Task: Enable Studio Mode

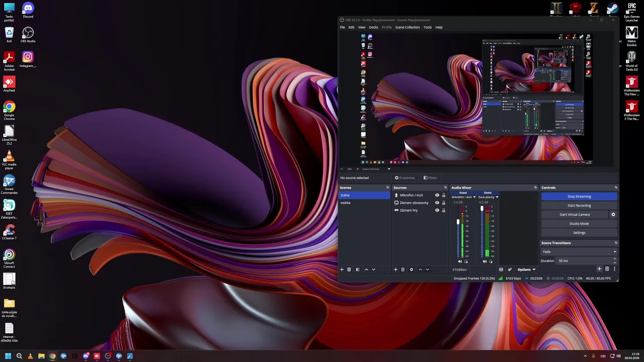Action: (579, 224)
